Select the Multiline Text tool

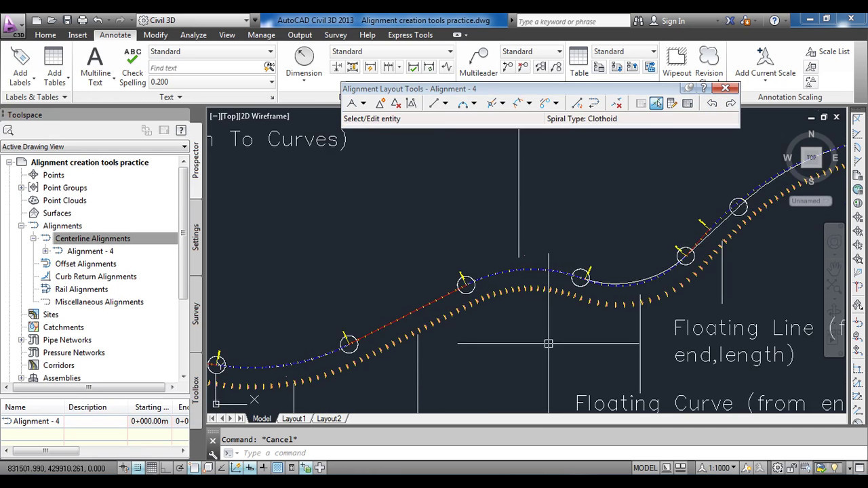coord(95,67)
